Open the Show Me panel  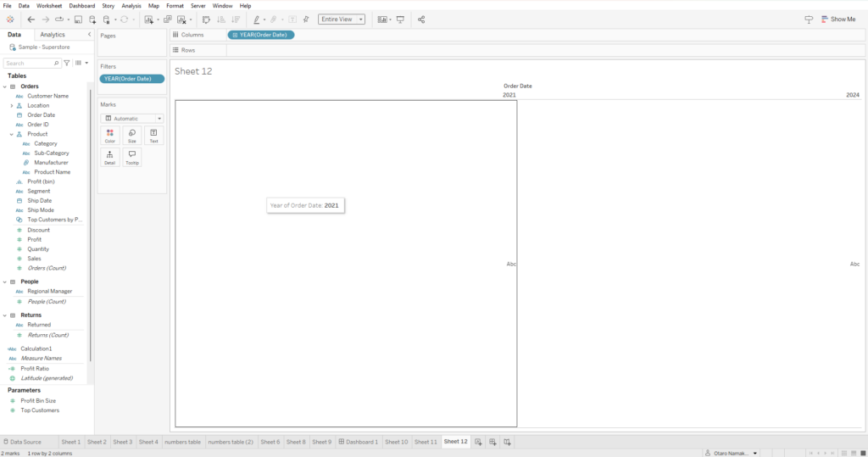coord(838,20)
